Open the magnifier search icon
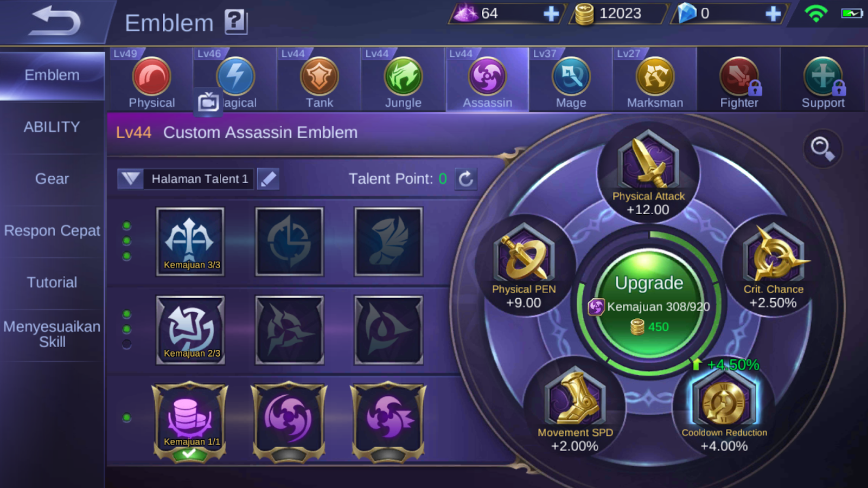Viewport: 868px width, 488px height. [822, 148]
